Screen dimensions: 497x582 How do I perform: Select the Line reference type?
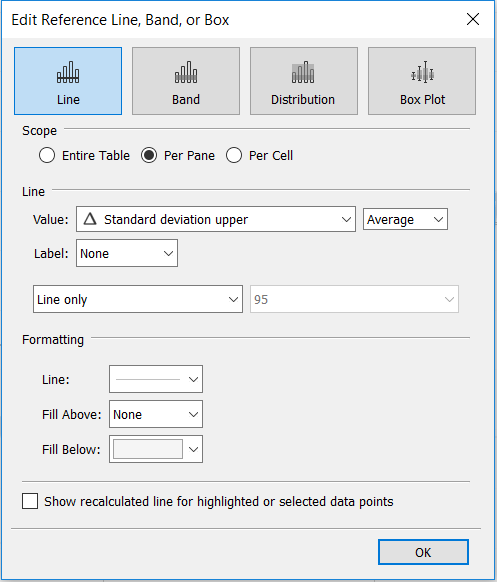click(68, 81)
